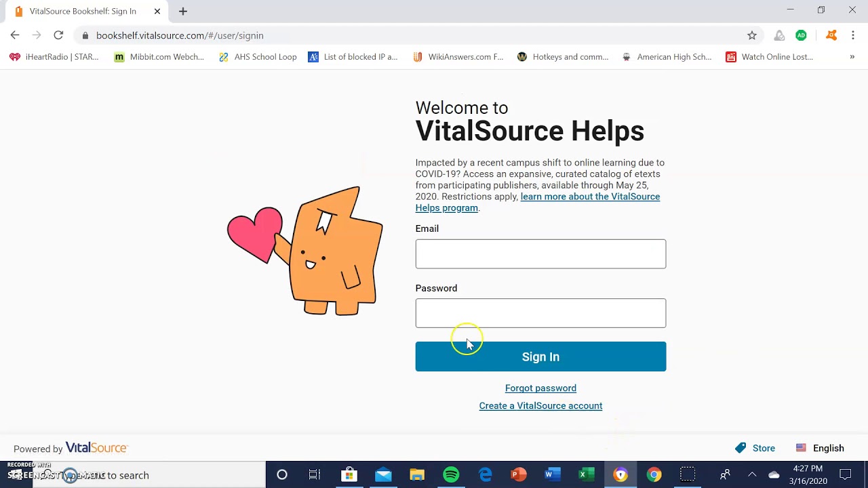Image resolution: width=868 pixels, height=488 pixels.
Task: Open List of blocked IP bookmark
Action: (353, 57)
